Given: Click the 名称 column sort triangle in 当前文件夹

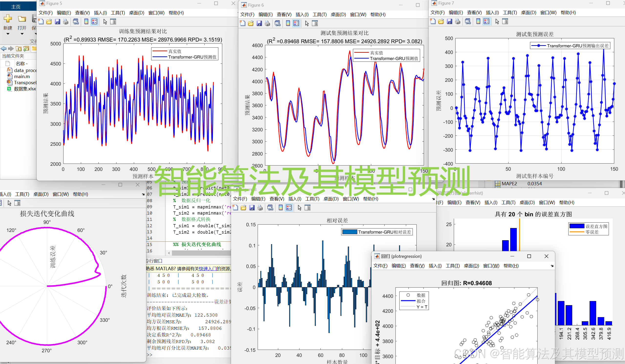Looking at the screenshot, I should pyautogui.click(x=27, y=63).
